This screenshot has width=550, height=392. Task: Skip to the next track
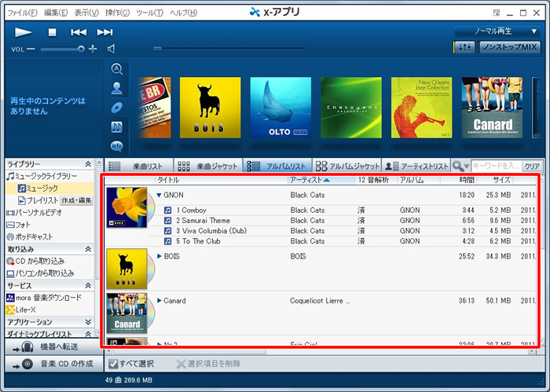(x=104, y=32)
